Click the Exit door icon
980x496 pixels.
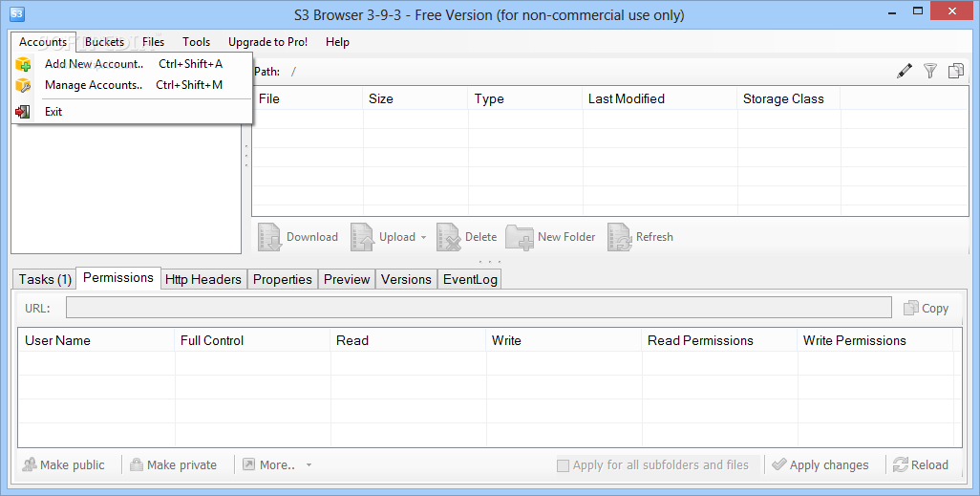[23, 112]
